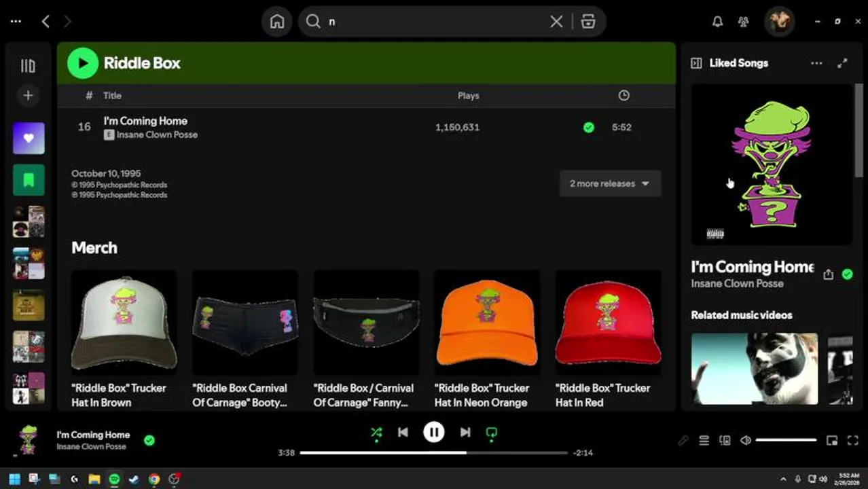Expand the 2 more releases dropdown

point(610,183)
